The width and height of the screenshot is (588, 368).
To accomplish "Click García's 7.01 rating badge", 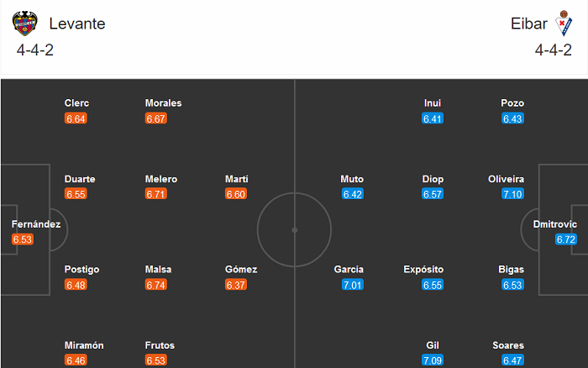I will tap(353, 285).
